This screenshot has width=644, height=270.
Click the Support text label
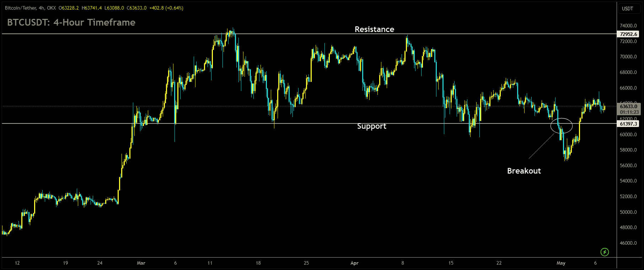[371, 126]
